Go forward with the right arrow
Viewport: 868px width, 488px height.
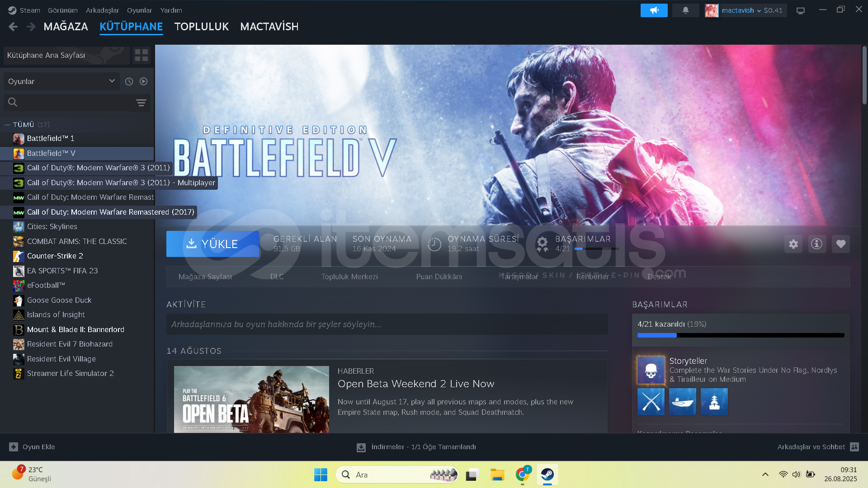pos(31,27)
